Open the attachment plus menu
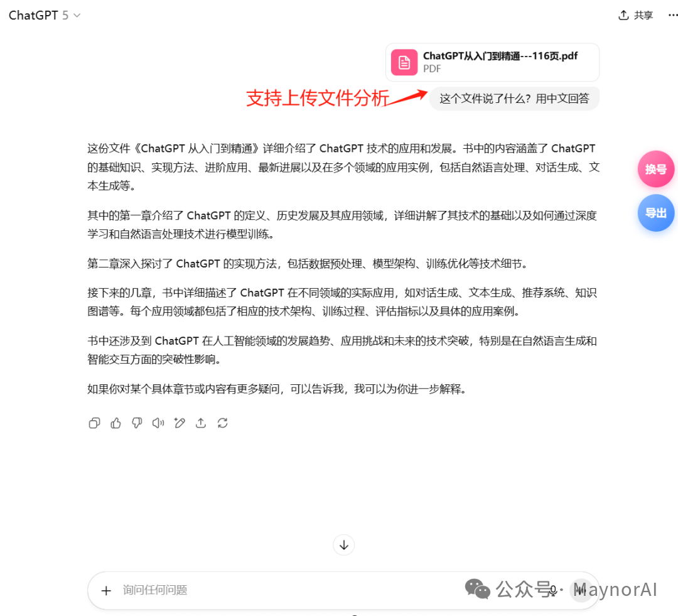Image resolution: width=678 pixels, height=616 pixels. (106, 590)
